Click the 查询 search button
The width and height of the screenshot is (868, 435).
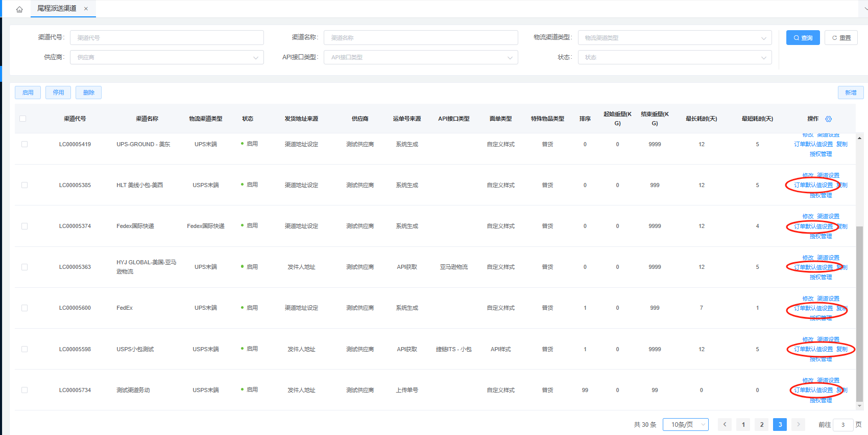coord(803,38)
